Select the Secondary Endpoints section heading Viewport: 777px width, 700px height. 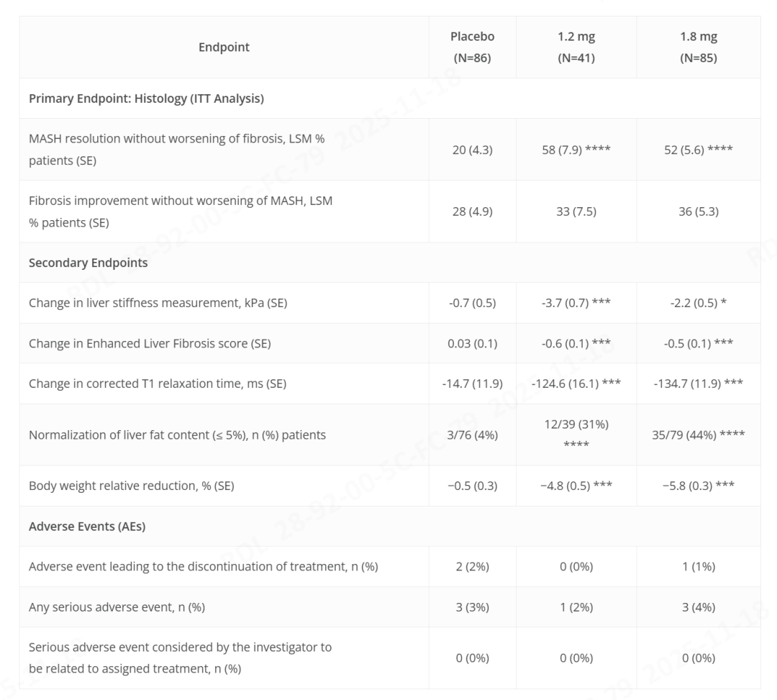pos(88,263)
